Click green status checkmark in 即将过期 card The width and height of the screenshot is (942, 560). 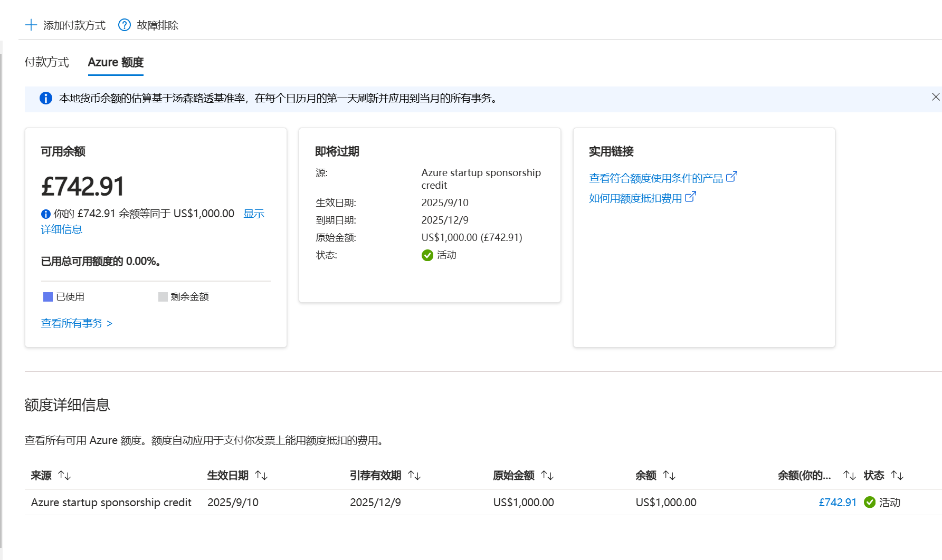coord(427,256)
